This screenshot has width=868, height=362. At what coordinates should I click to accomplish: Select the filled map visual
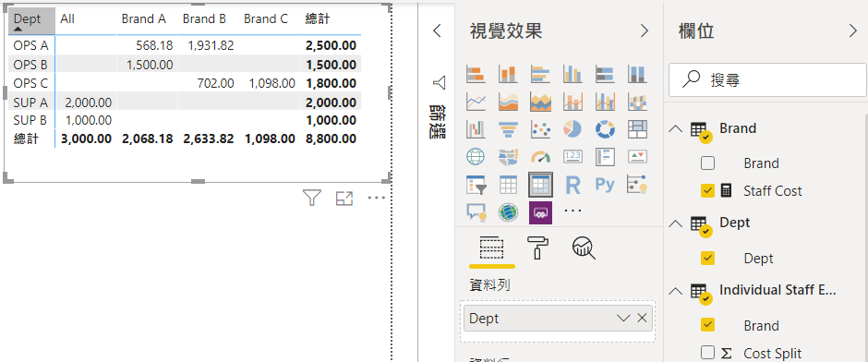point(508,157)
